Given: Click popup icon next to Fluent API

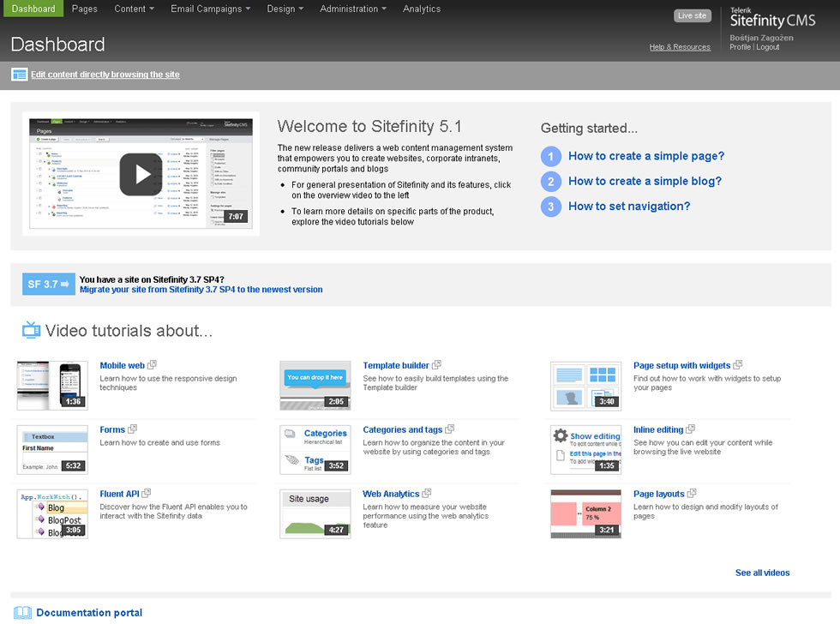Looking at the screenshot, I should tap(147, 494).
